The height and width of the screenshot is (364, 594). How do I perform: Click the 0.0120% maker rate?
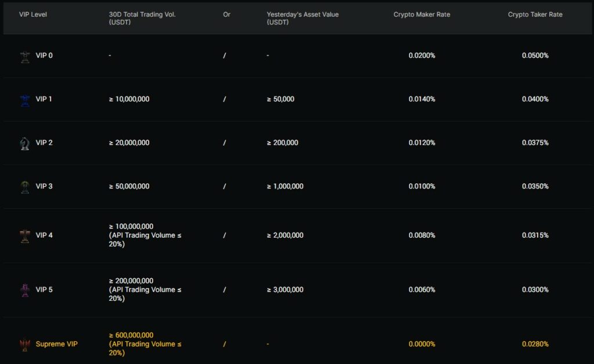pyautogui.click(x=422, y=143)
